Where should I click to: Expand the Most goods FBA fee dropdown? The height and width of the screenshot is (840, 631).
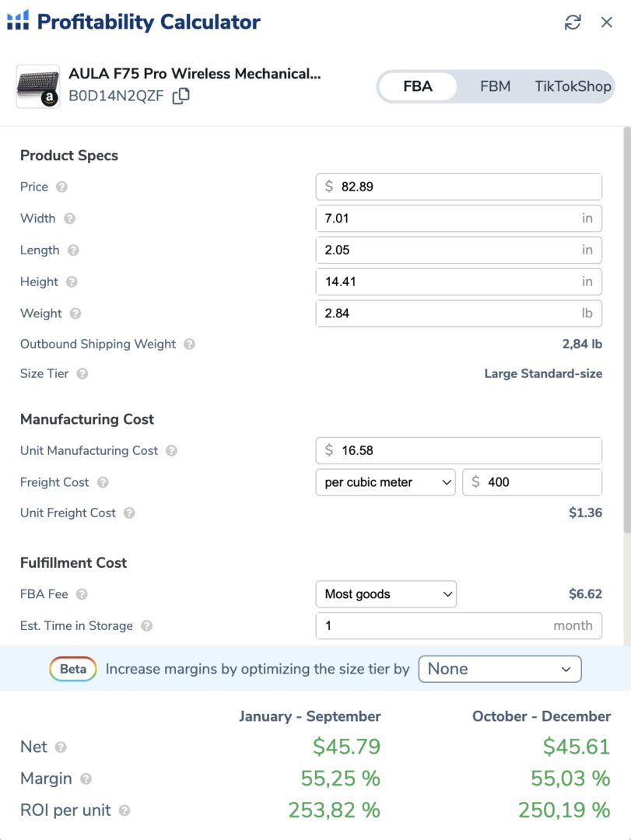pos(386,594)
